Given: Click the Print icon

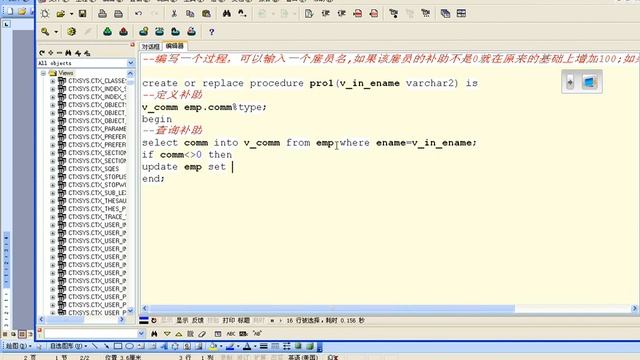Looking at the screenshot, I should pos(102,14).
